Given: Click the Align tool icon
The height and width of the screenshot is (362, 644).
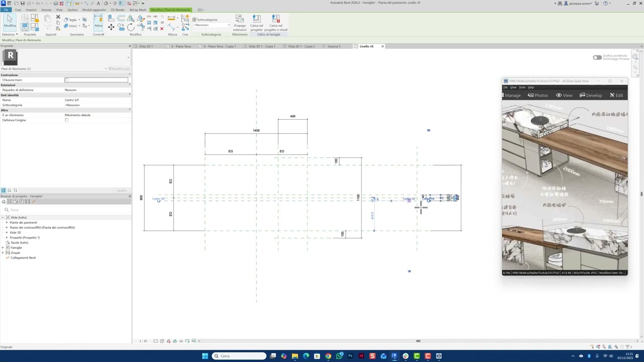Looking at the screenshot, I should (111, 19).
